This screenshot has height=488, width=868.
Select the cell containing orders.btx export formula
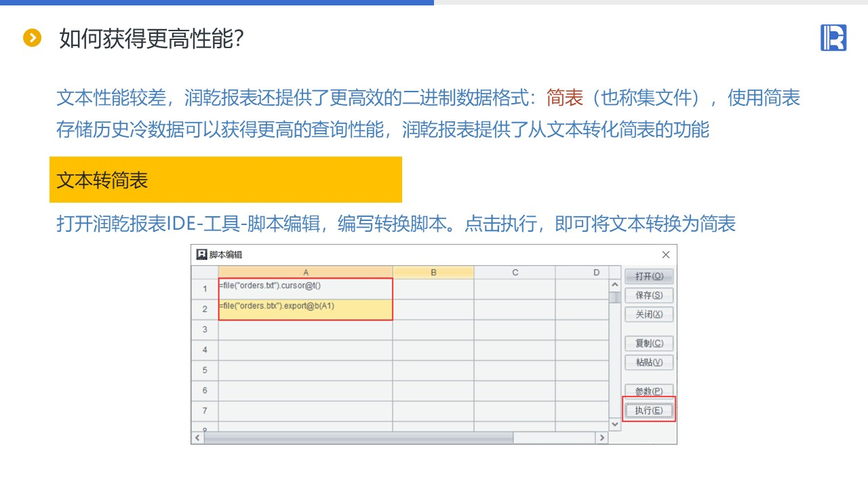point(306,309)
